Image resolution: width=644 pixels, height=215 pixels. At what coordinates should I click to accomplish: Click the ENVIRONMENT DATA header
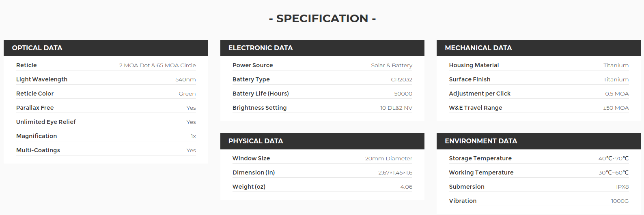[539, 141]
